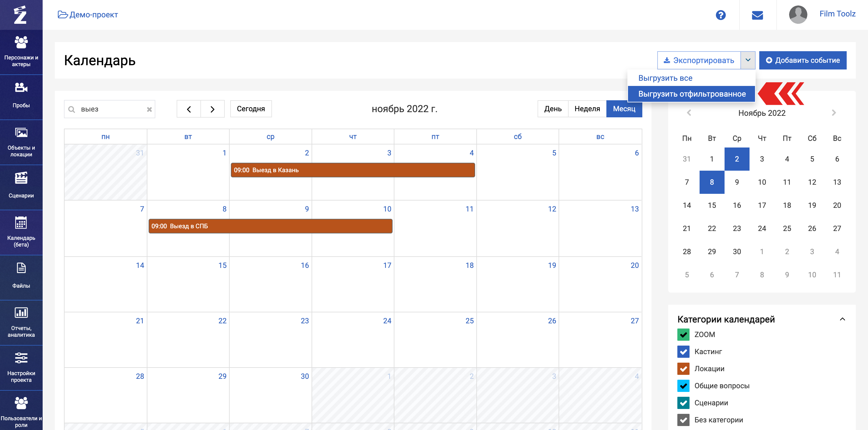Open the export dropdown arrow
Viewport: 868px width, 430px height.
[x=748, y=60]
